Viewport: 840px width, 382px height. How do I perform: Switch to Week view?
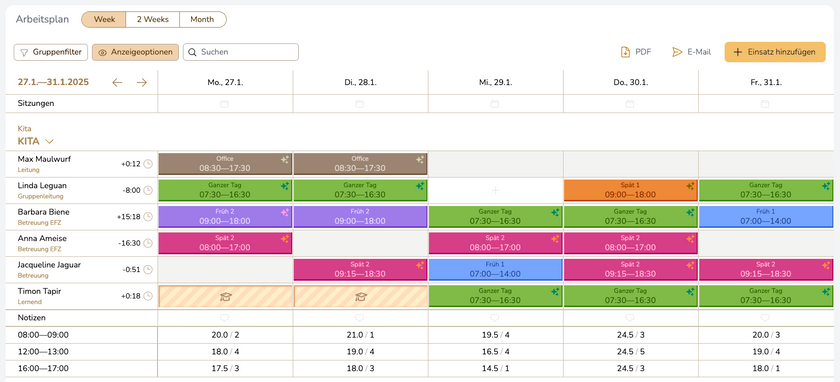[x=104, y=19]
